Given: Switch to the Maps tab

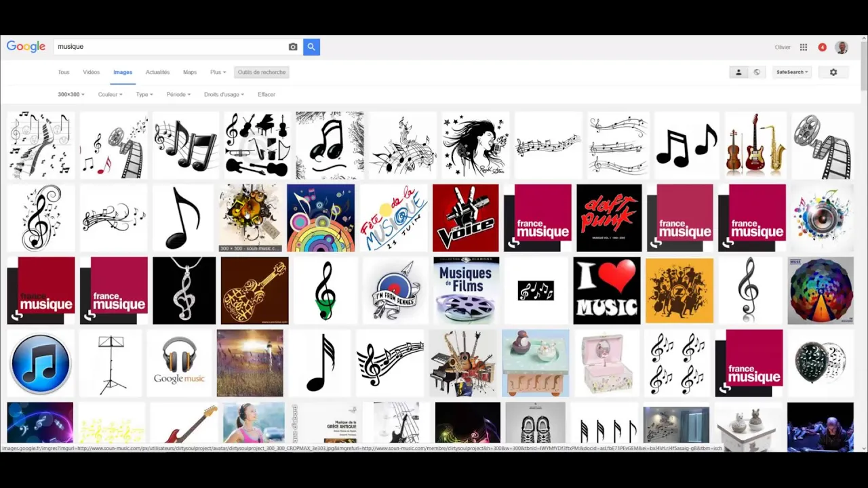Looking at the screenshot, I should 190,72.
